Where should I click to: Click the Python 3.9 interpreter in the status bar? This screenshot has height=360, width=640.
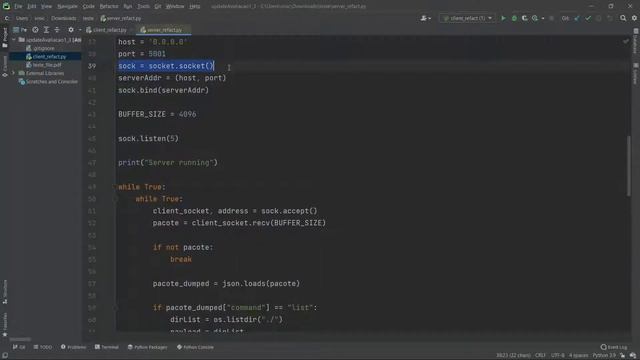pos(604,356)
